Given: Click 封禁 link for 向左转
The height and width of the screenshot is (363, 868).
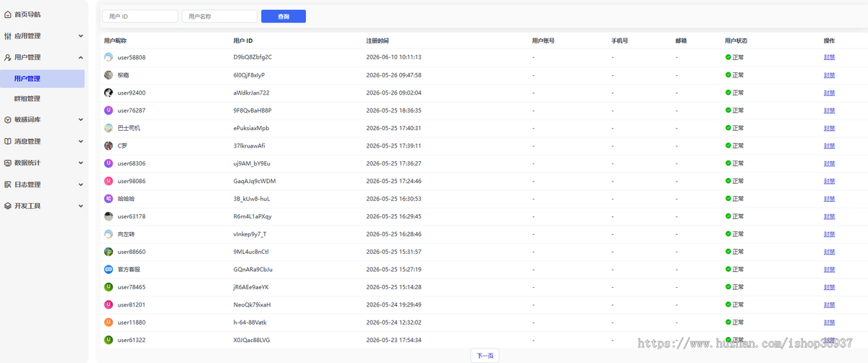Looking at the screenshot, I should (x=829, y=234).
